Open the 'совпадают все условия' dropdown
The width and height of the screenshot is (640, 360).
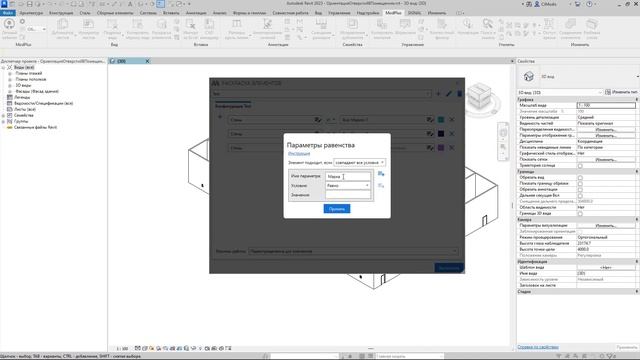click(360, 162)
